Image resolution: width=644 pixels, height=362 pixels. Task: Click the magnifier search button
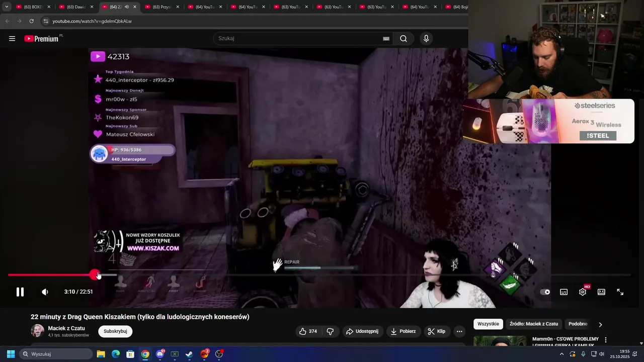click(404, 39)
